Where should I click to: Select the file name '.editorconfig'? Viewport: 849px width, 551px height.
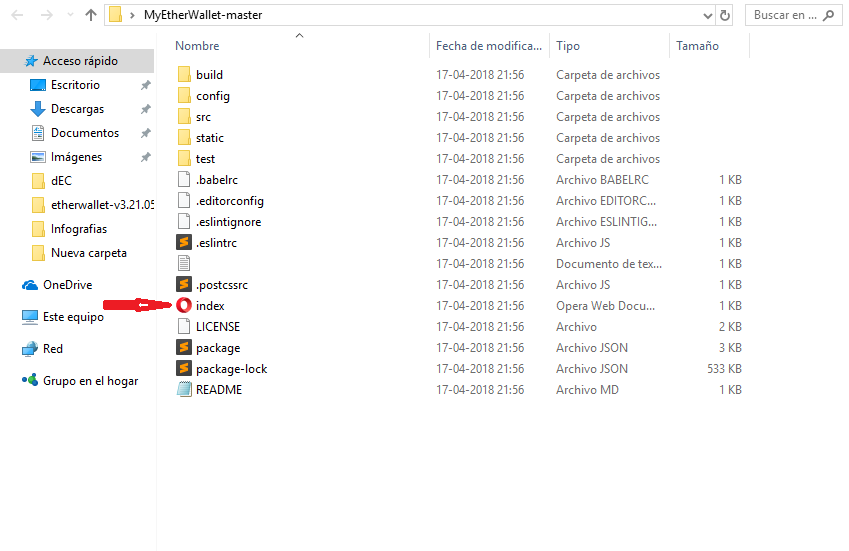click(x=230, y=201)
